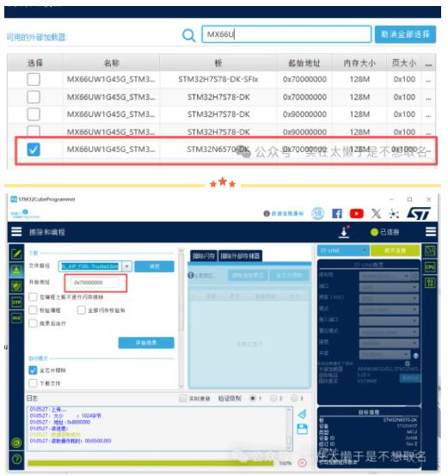Tick the download file checkbox in automatic mode
Screen dimensions: 448x476
pyautogui.click(x=33, y=383)
